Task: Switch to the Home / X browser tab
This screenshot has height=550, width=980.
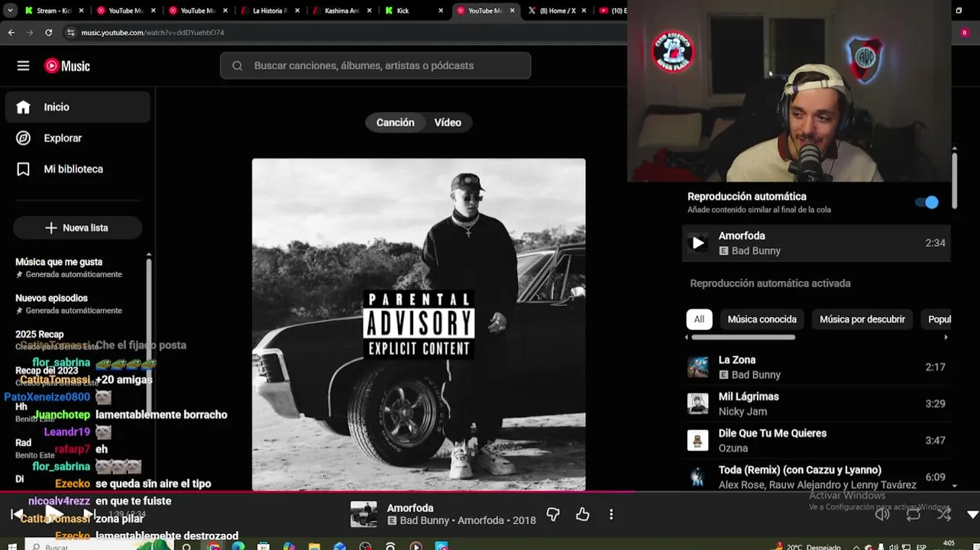Action: click(556, 11)
